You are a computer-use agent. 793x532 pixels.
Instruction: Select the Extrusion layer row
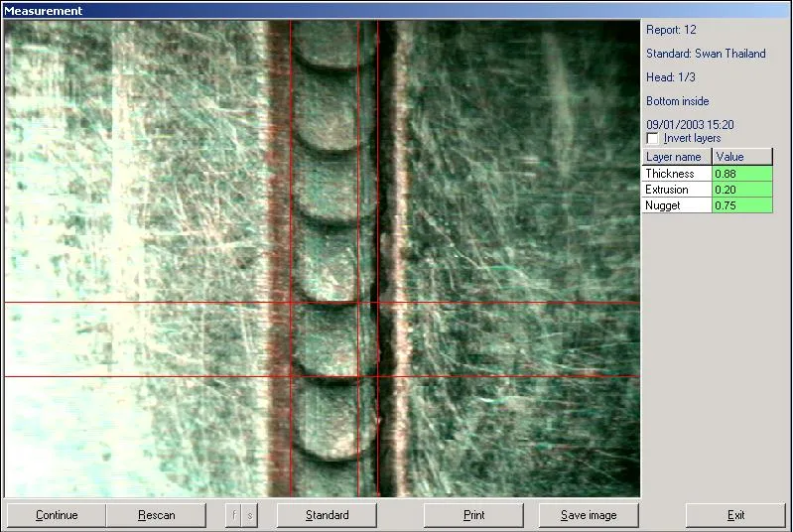click(x=708, y=190)
